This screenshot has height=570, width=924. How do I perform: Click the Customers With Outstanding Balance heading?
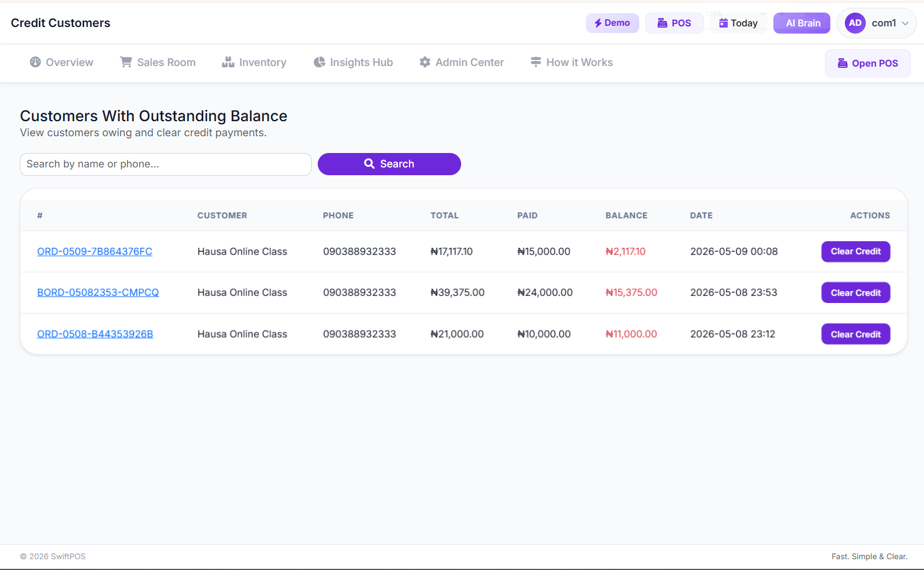[154, 116]
